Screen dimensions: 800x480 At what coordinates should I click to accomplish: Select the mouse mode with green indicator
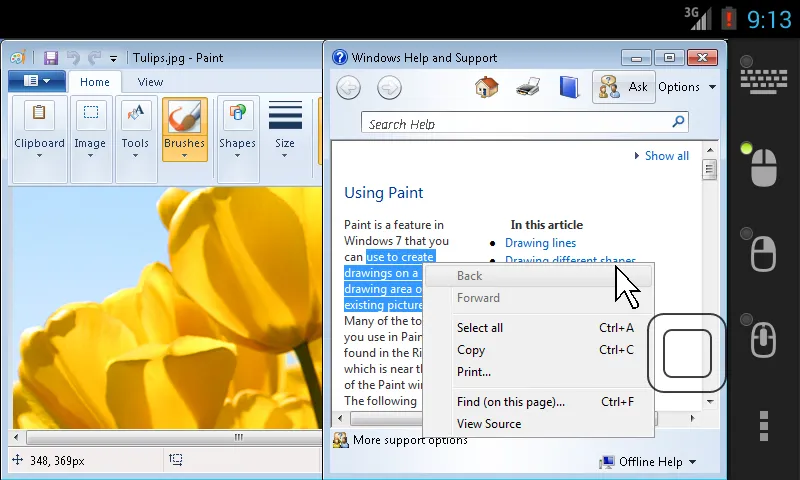(764, 167)
